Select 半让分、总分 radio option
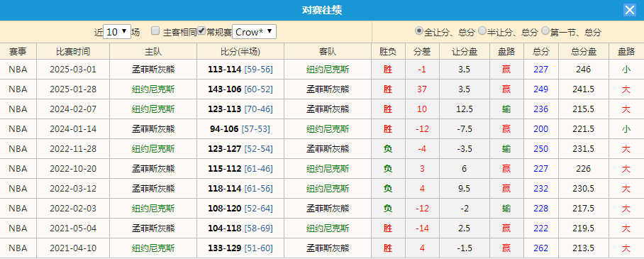This screenshot has width=644, height=259. pyautogui.click(x=482, y=31)
